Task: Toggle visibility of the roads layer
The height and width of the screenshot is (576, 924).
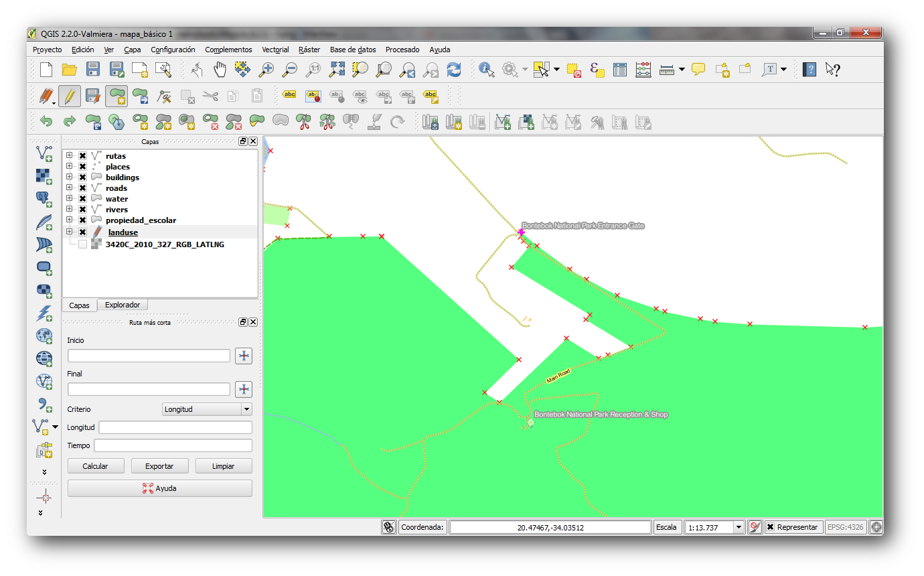Action: click(82, 188)
